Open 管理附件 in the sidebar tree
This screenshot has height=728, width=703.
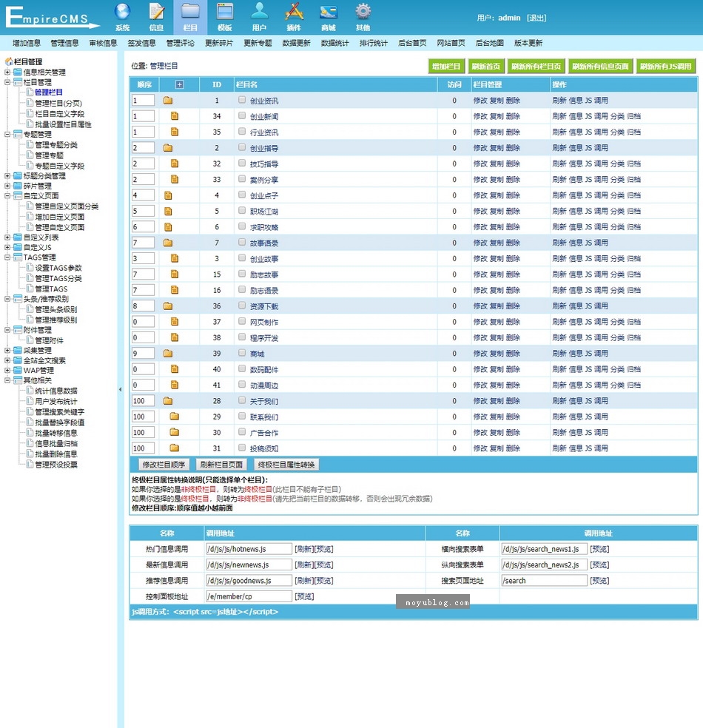tap(50, 340)
